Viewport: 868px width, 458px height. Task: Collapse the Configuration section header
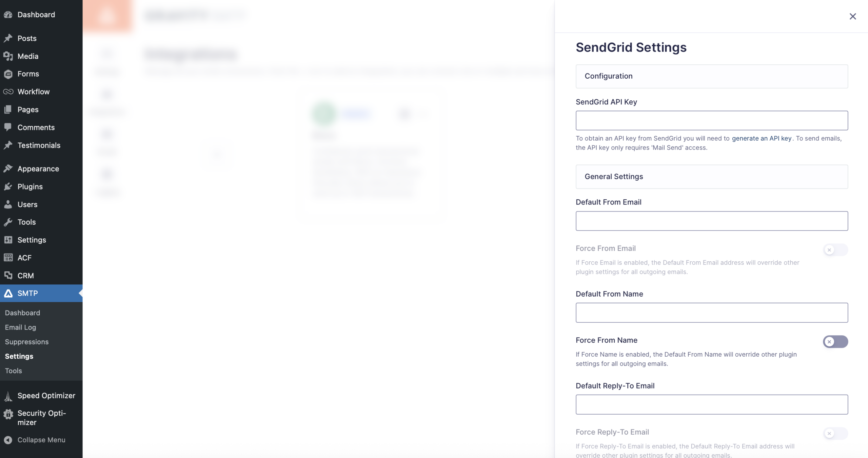click(711, 76)
